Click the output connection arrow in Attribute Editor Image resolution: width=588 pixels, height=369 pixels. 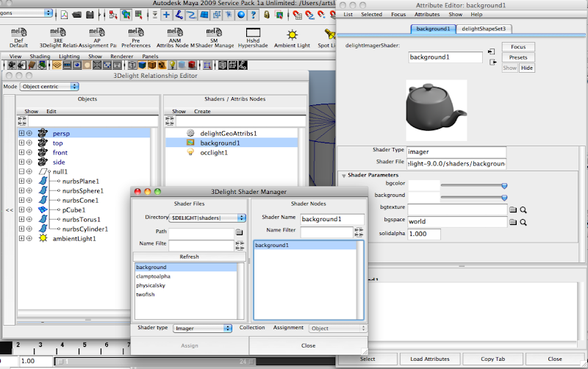coord(492,62)
